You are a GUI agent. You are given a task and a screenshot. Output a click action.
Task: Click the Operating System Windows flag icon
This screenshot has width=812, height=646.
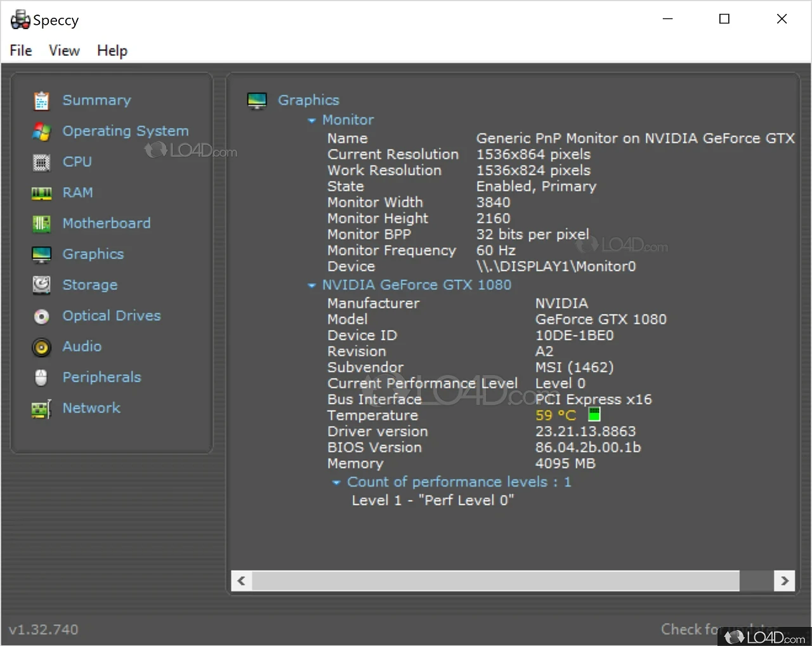[41, 131]
